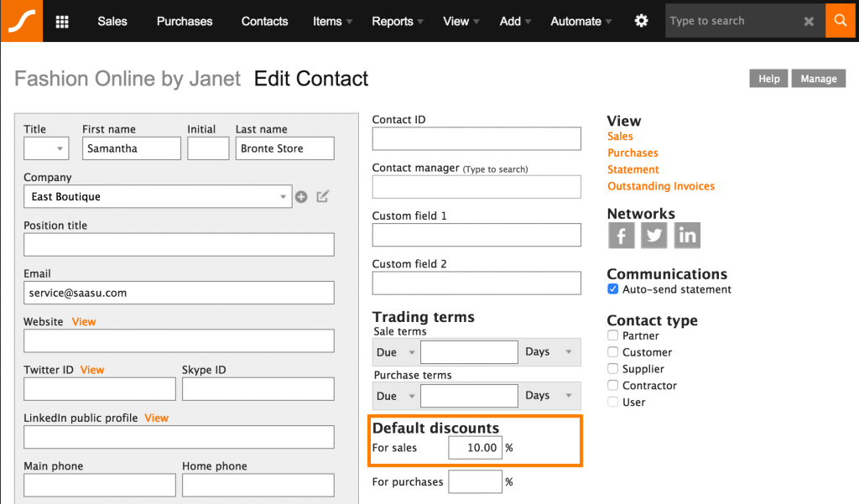Open the apps grid menu icon
The height and width of the screenshot is (504, 859).
point(62,21)
